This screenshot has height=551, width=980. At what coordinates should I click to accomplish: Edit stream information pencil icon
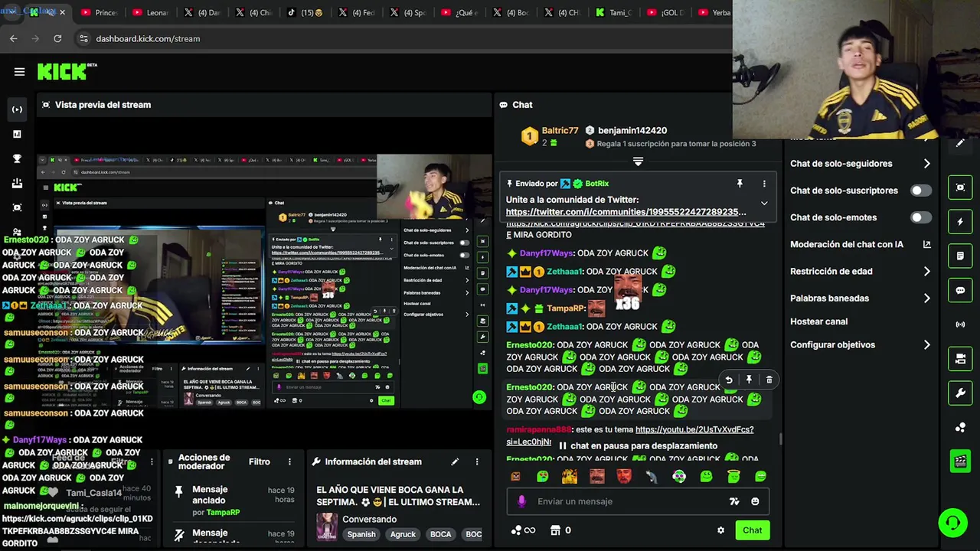click(455, 461)
